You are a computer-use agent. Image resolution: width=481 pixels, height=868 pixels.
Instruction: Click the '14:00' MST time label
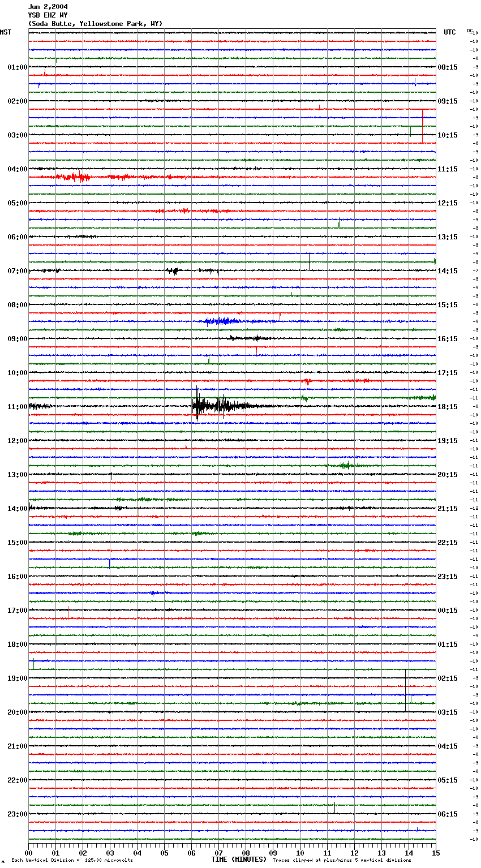click(x=18, y=509)
